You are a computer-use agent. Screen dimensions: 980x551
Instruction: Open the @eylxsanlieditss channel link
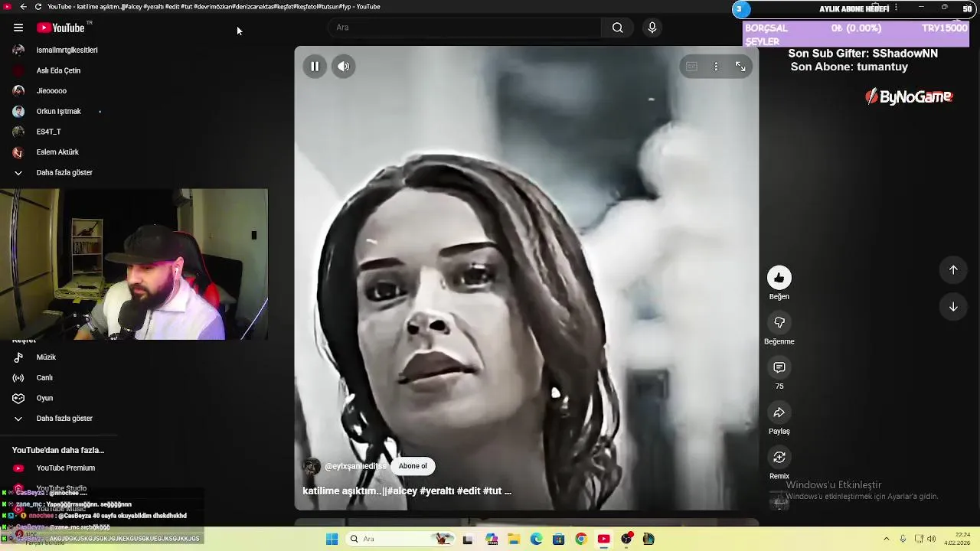coord(355,466)
